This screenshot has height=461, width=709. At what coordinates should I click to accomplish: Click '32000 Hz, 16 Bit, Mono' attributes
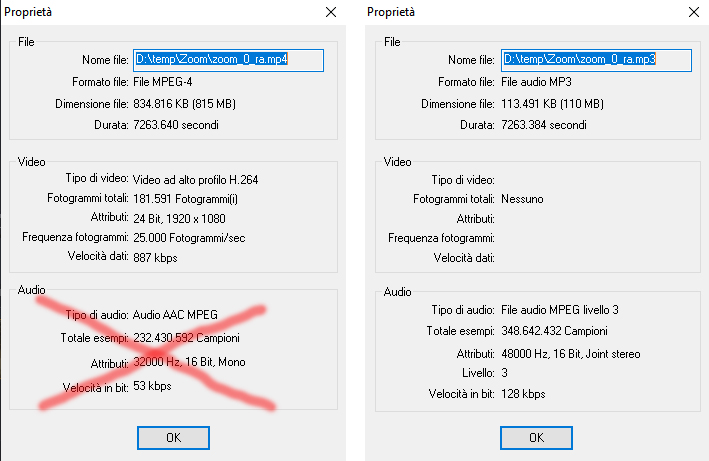click(189, 362)
